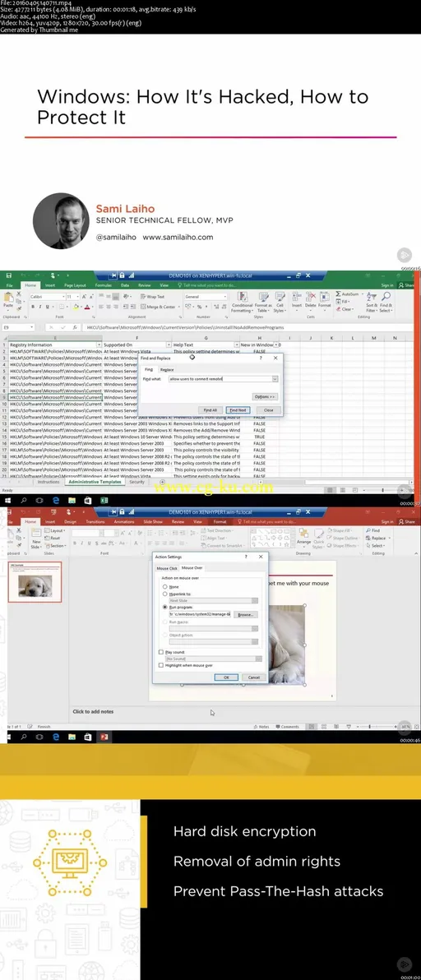Check Highlight when mouse over
421x980 pixels.
point(161,665)
